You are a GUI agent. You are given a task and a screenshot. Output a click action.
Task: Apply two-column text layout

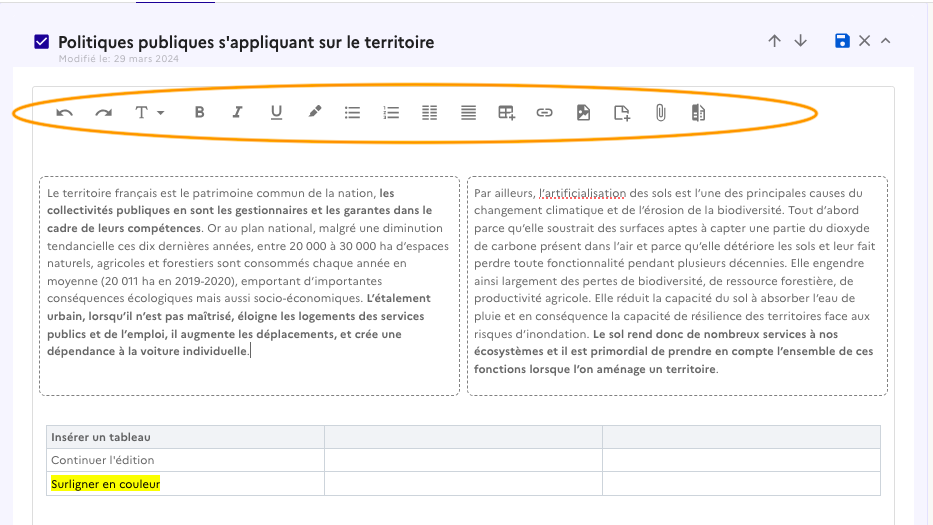point(429,113)
